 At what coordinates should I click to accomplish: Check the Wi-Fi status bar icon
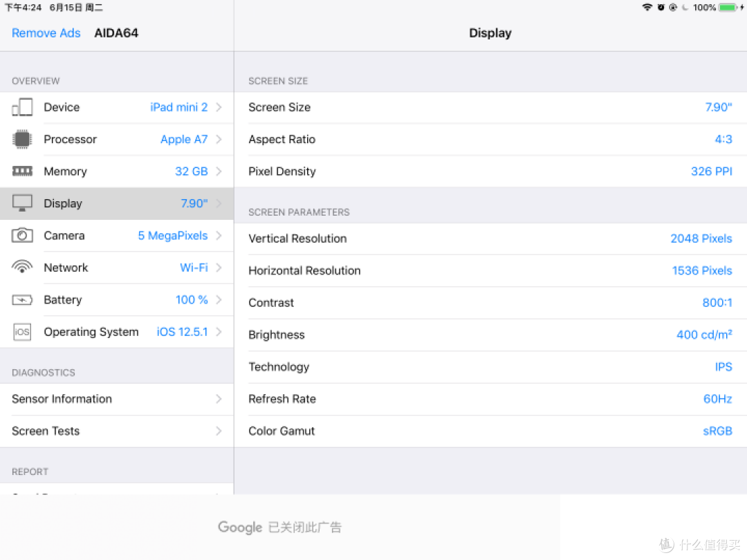coord(647,7)
